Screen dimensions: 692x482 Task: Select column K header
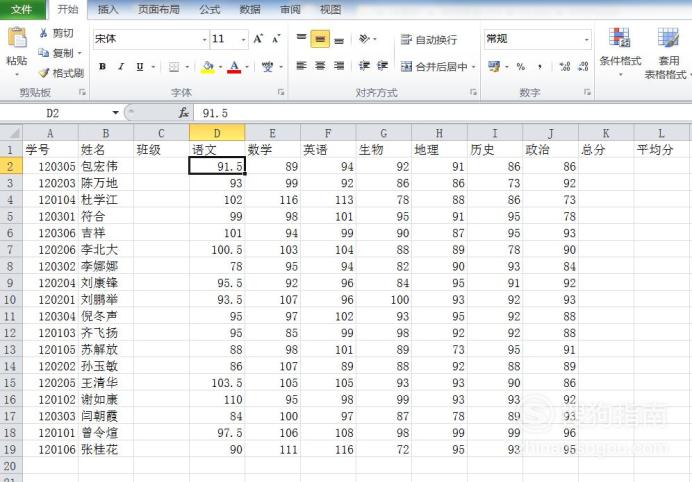606,133
